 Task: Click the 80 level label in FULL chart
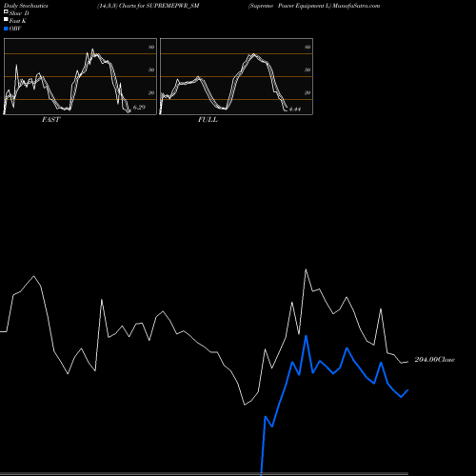click(x=307, y=47)
